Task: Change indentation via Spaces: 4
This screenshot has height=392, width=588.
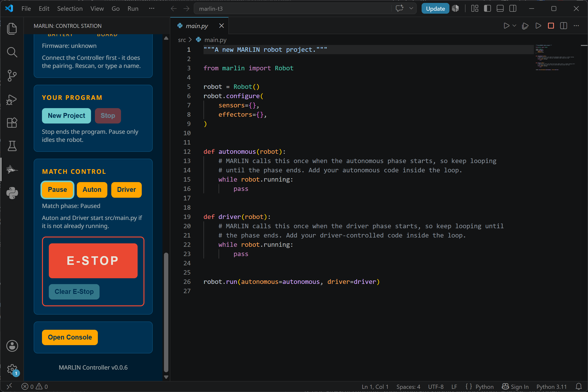Action: click(408, 387)
